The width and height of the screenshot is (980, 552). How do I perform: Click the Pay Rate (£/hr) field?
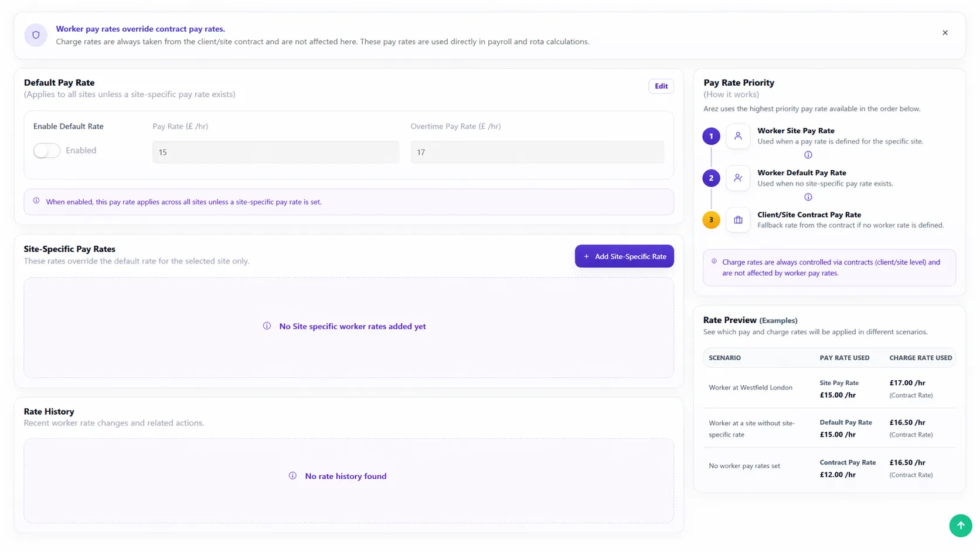click(x=275, y=153)
